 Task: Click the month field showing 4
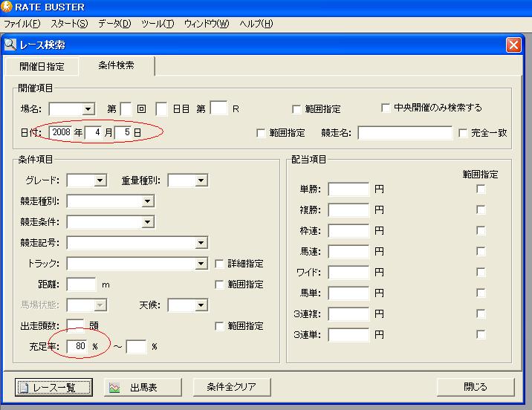[94, 132]
